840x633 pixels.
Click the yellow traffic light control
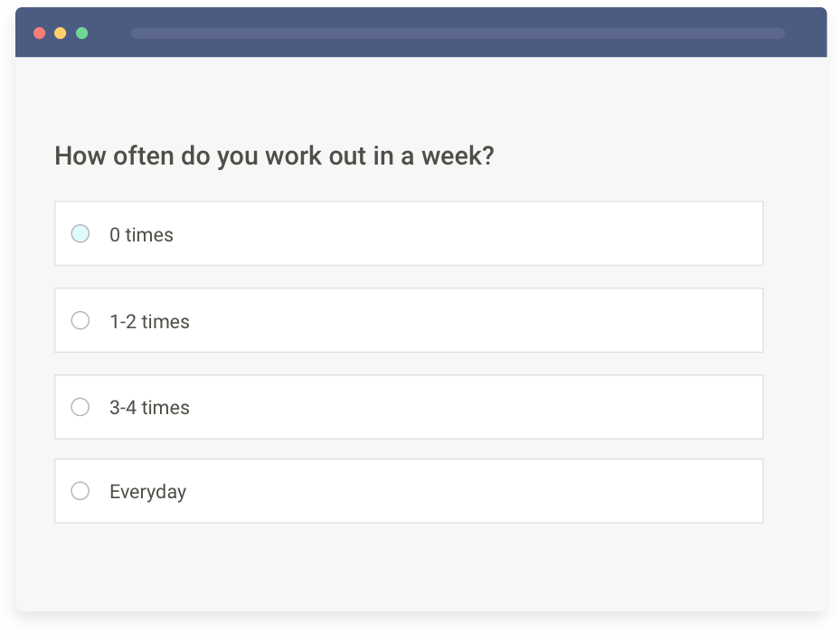[60, 33]
